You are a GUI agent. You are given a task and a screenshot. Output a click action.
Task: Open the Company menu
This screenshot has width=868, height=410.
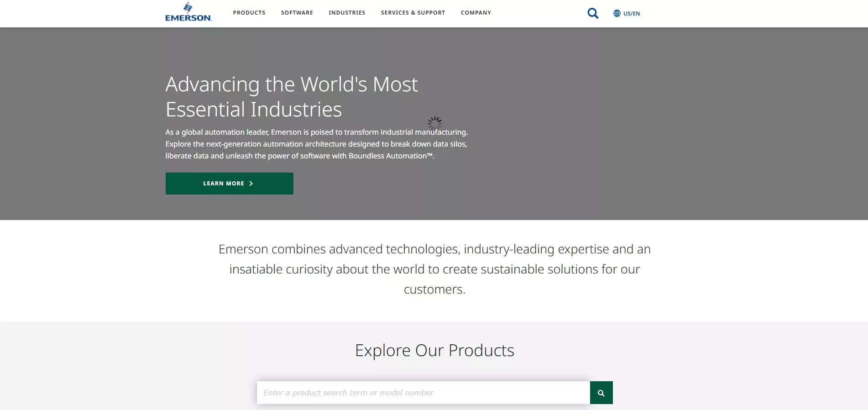pos(476,13)
